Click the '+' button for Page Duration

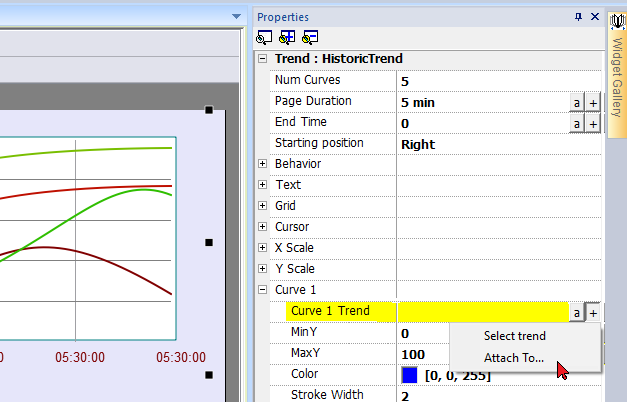pyautogui.click(x=592, y=102)
